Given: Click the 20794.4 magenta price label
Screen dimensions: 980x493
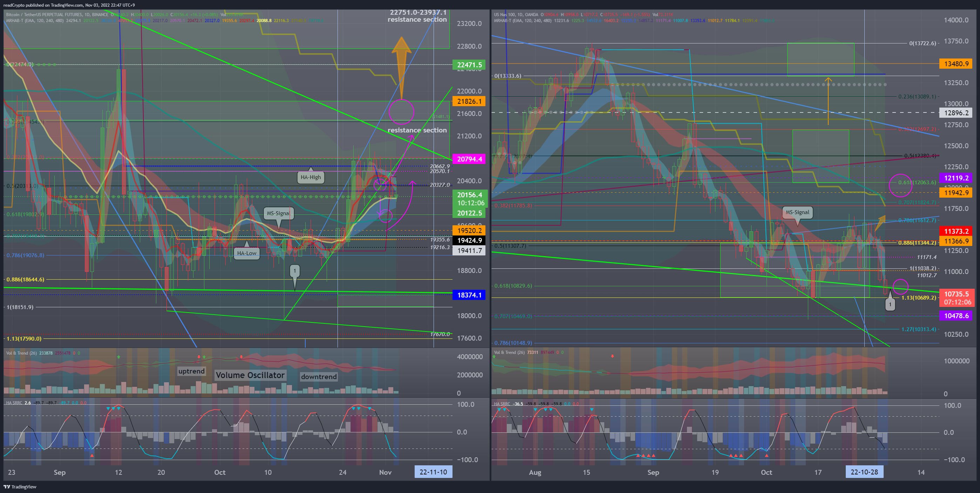Looking at the screenshot, I should [469, 159].
